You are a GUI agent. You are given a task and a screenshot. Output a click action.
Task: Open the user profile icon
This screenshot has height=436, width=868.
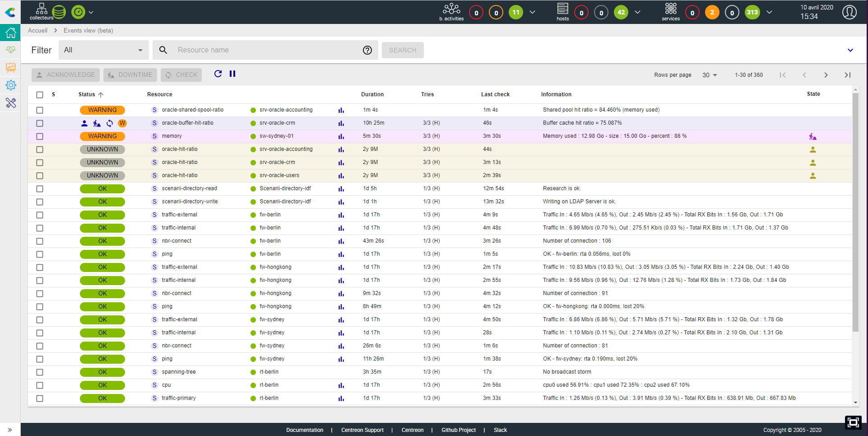(849, 12)
